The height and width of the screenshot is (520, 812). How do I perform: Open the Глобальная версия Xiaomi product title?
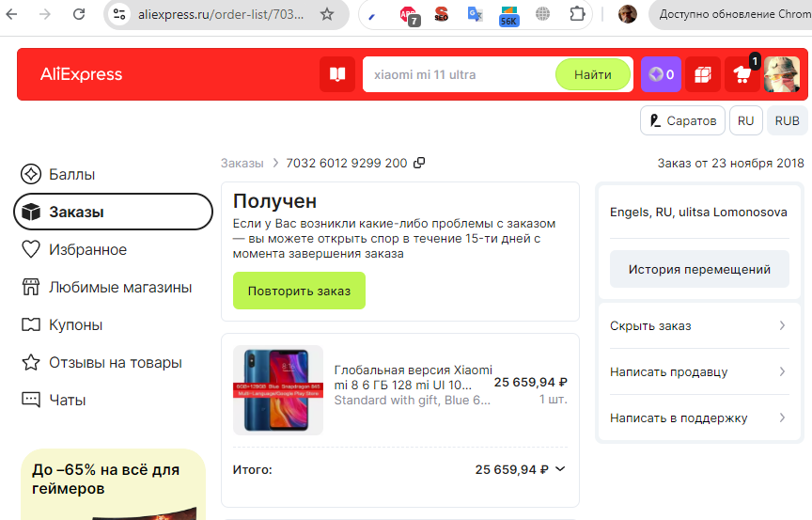(x=413, y=378)
